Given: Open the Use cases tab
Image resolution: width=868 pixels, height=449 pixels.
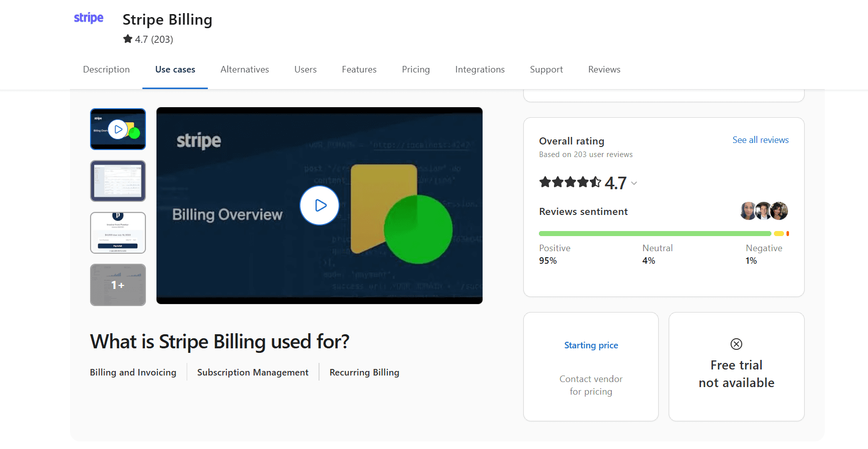Looking at the screenshot, I should pos(175,69).
